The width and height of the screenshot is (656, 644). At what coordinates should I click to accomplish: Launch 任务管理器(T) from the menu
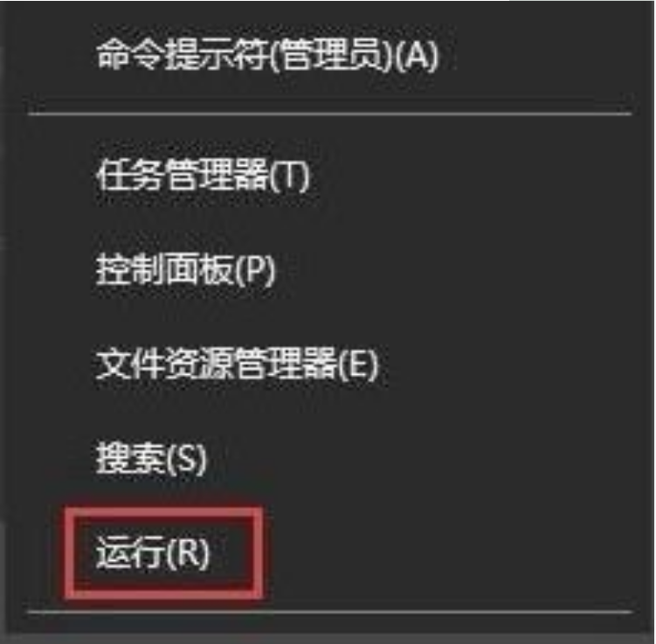pos(203,175)
